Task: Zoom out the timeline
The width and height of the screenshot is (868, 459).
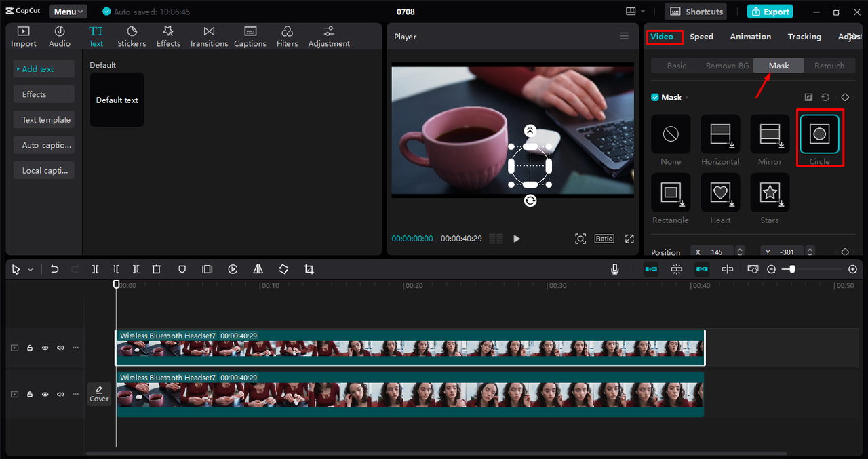Action: pyautogui.click(x=772, y=269)
